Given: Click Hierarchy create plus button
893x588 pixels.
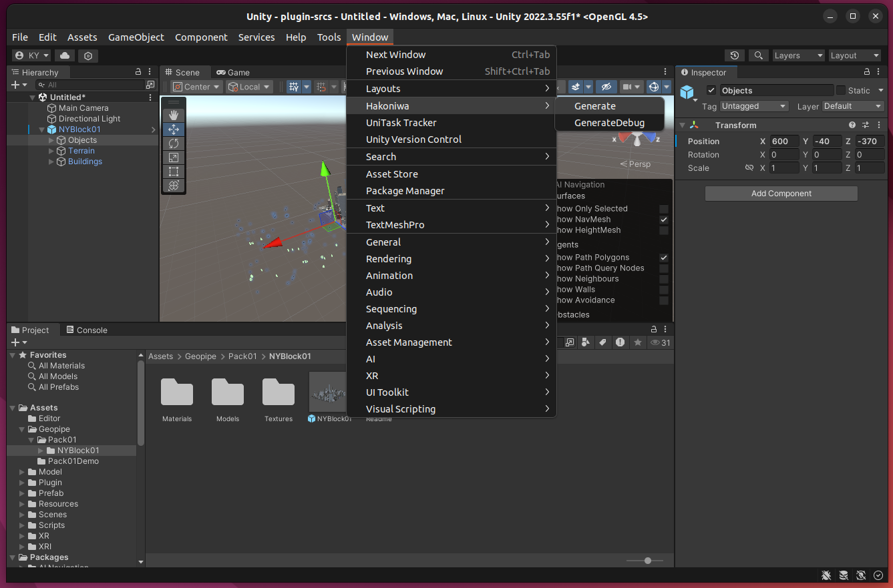Looking at the screenshot, I should coord(15,85).
